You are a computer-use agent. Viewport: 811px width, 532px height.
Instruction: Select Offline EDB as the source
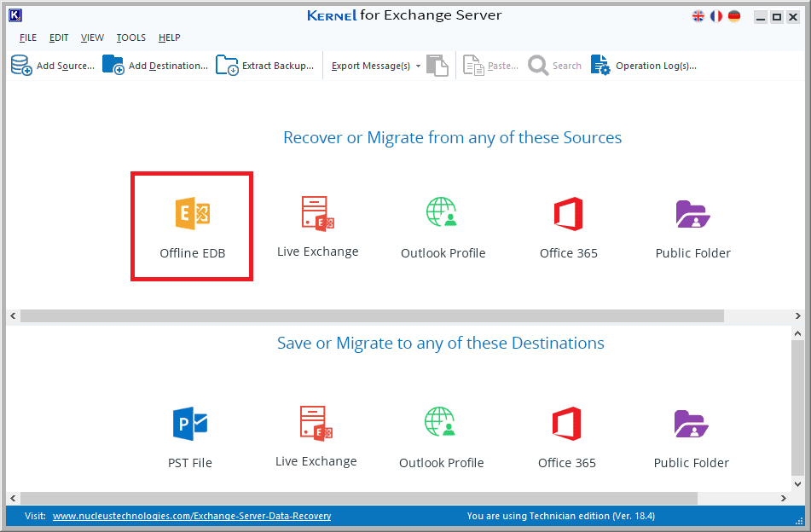pyautogui.click(x=192, y=227)
